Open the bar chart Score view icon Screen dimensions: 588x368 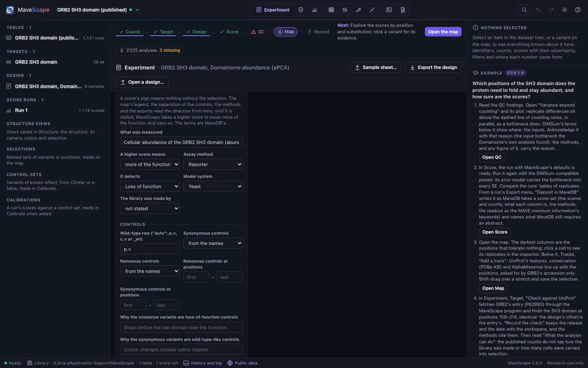(314, 10)
